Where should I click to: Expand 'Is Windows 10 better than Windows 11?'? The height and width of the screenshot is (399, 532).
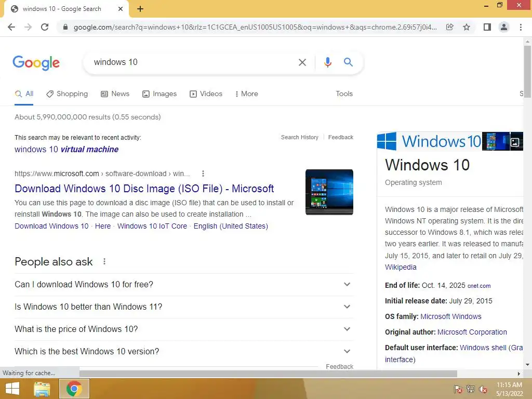coord(184,307)
